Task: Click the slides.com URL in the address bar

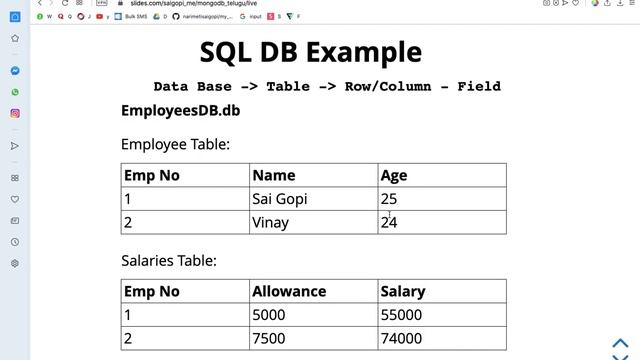Action: pos(194,3)
